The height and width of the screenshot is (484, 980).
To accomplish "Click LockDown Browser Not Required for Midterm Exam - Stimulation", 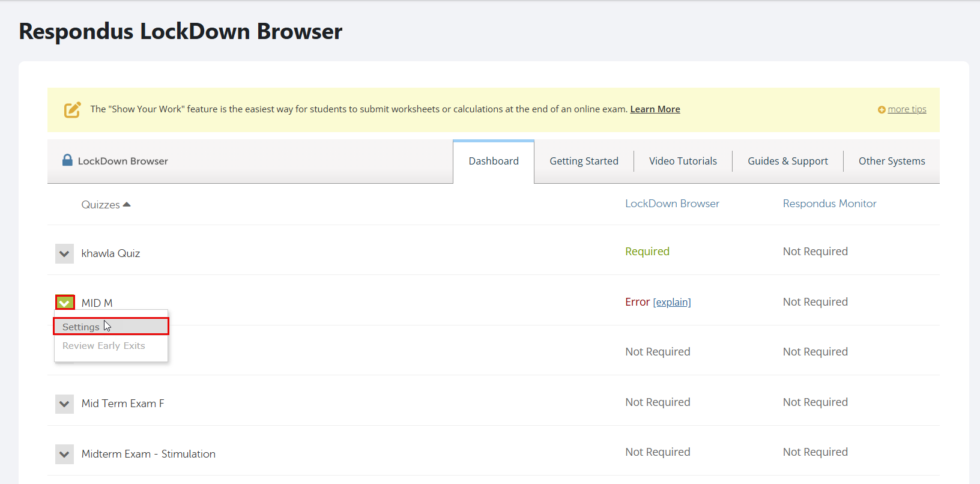I will click(x=658, y=452).
